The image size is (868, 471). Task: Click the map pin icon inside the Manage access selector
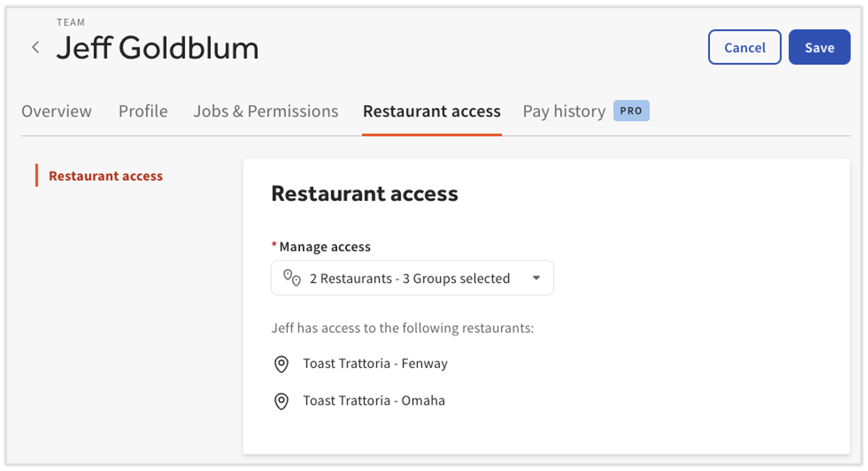tap(292, 278)
